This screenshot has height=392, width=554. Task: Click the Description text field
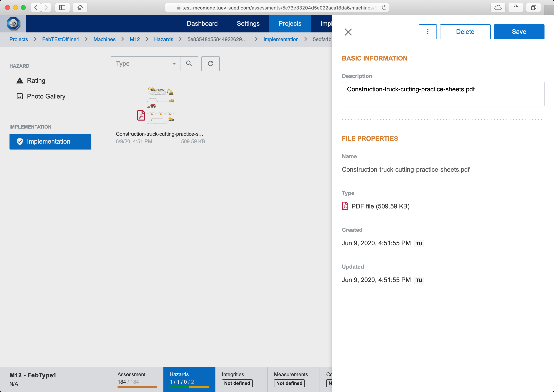click(x=443, y=94)
